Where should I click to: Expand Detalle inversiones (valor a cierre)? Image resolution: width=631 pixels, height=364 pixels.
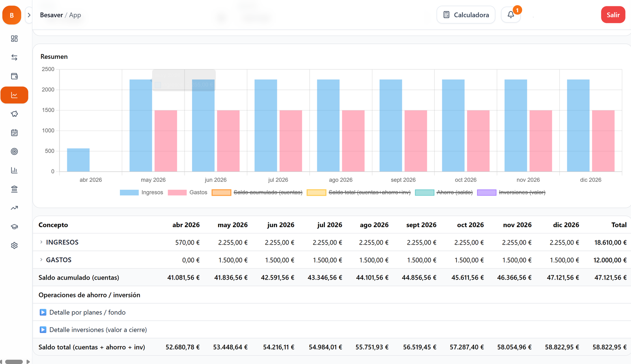(43, 330)
